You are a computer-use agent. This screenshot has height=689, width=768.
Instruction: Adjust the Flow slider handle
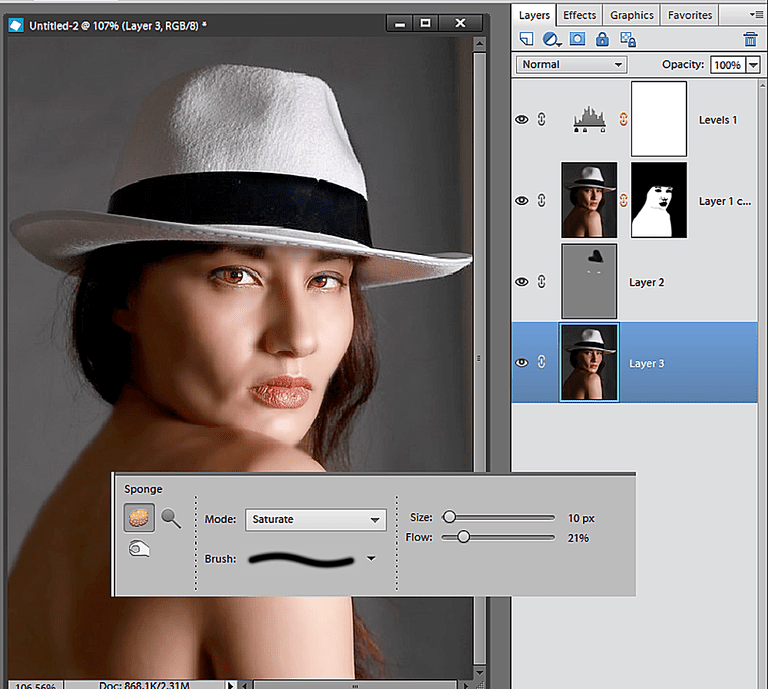(463, 537)
